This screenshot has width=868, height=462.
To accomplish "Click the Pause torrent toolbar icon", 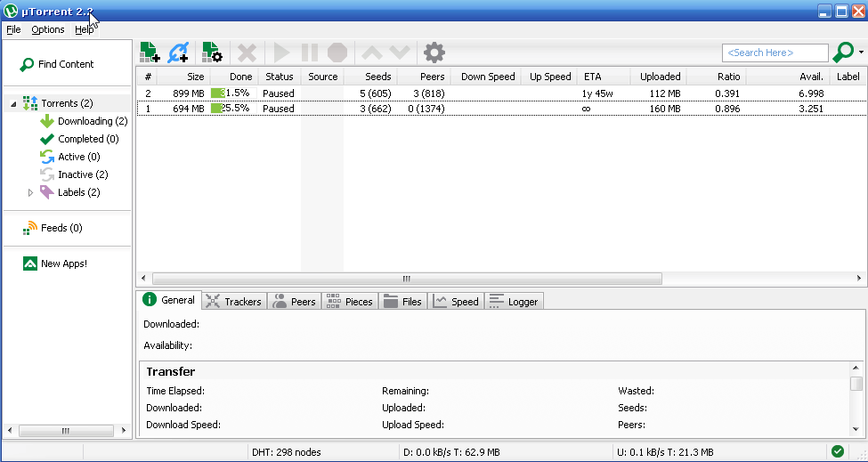I will [310, 53].
